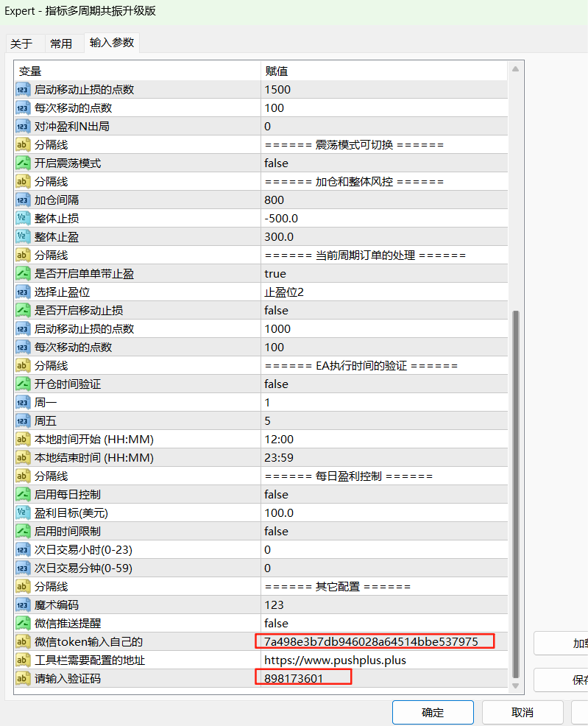
Task: Select the 当前周期订单的处理 separator value
Action: click(x=384, y=255)
